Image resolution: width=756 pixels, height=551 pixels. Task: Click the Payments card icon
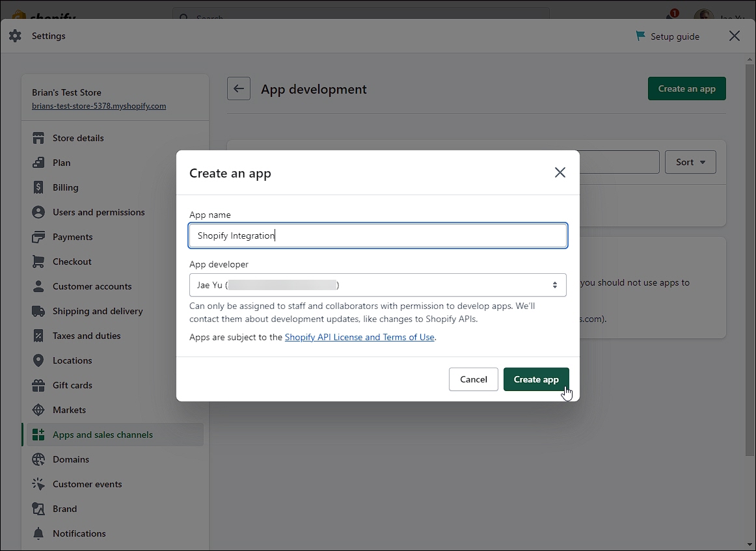click(x=38, y=237)
